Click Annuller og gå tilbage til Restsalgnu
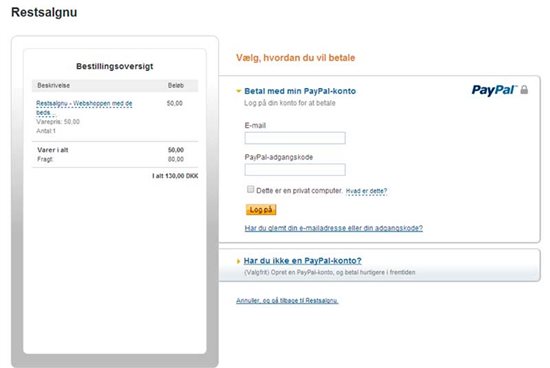Screen dimensions: 550x368 tap(287, 301)
